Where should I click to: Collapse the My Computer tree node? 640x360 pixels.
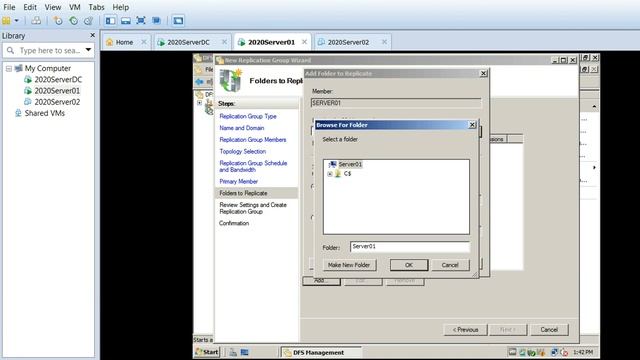tap(9, 69)
